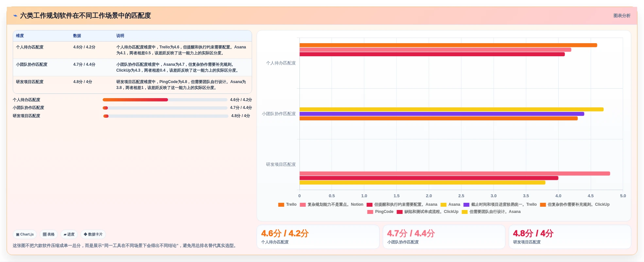
Task: Click the pink bar in 研发项目匹配度 chart group
Action: 455,174
